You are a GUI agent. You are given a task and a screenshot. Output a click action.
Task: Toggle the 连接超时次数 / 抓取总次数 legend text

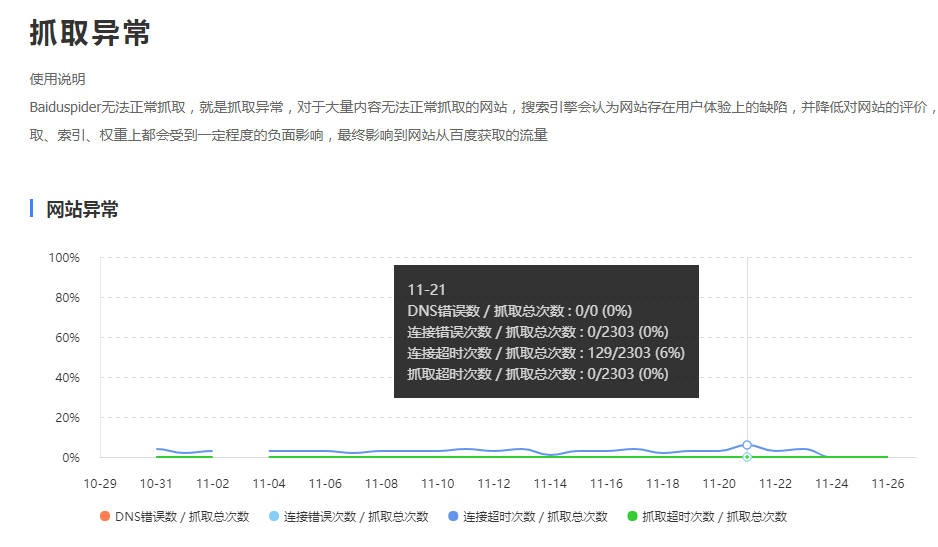pyautogui.click(x=535, y=517)
